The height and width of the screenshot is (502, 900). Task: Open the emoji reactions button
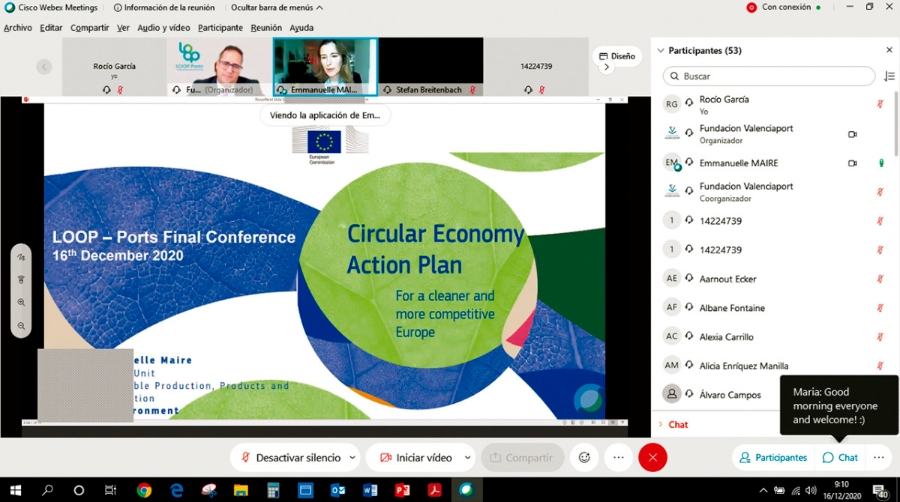coord(584,457)
